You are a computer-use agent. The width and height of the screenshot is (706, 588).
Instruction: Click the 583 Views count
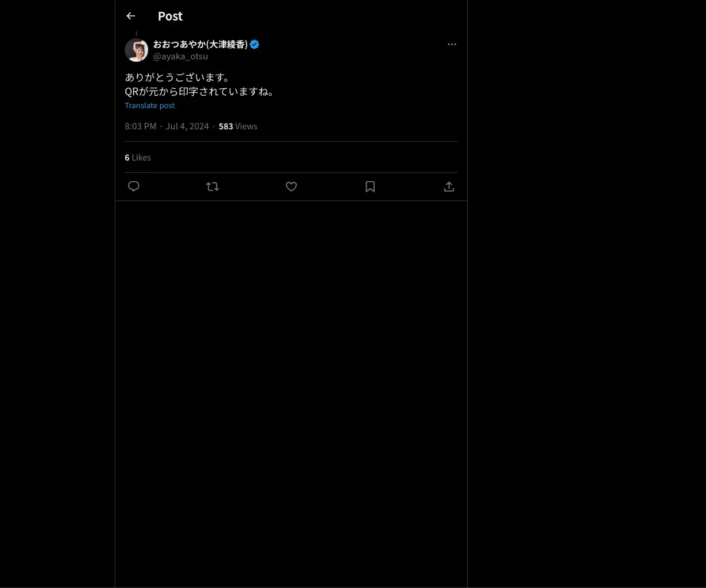[226, 126]
